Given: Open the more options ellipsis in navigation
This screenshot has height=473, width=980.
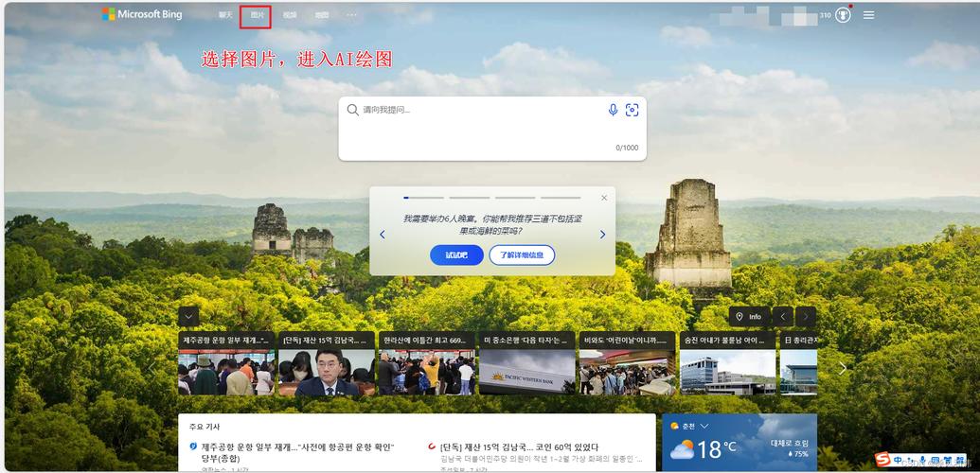Looking at the screenshot, I should pyautogui.click(x=352, y=15).
